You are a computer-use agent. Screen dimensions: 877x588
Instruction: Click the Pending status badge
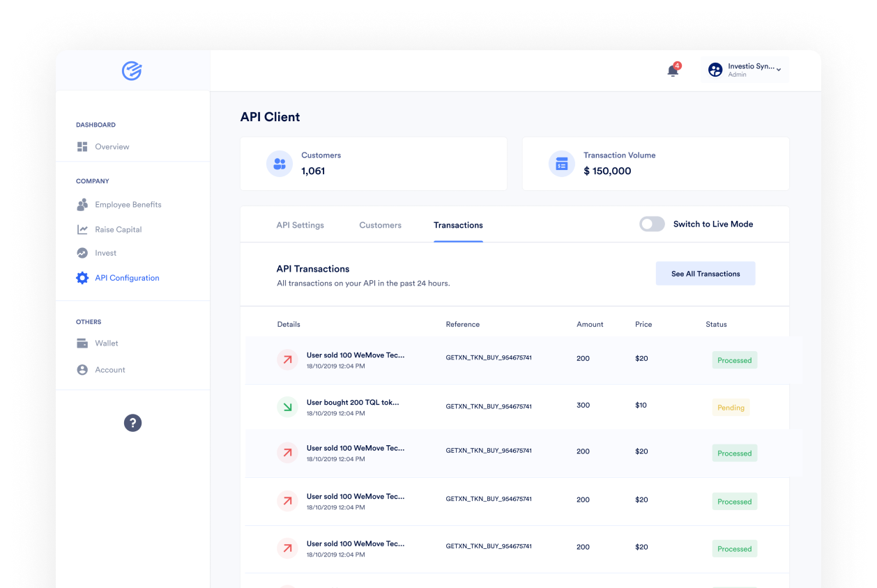tap(731, 408)
